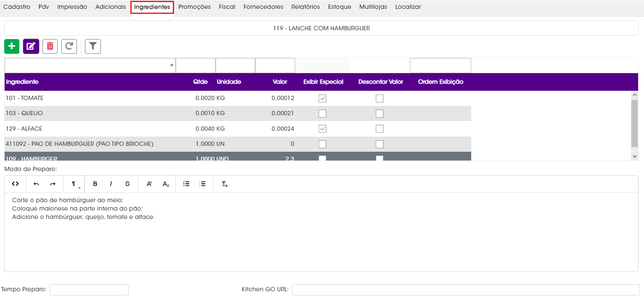Click the refresh arrow button
This screenshot has height=303, width=644.
tap(69, 46)
